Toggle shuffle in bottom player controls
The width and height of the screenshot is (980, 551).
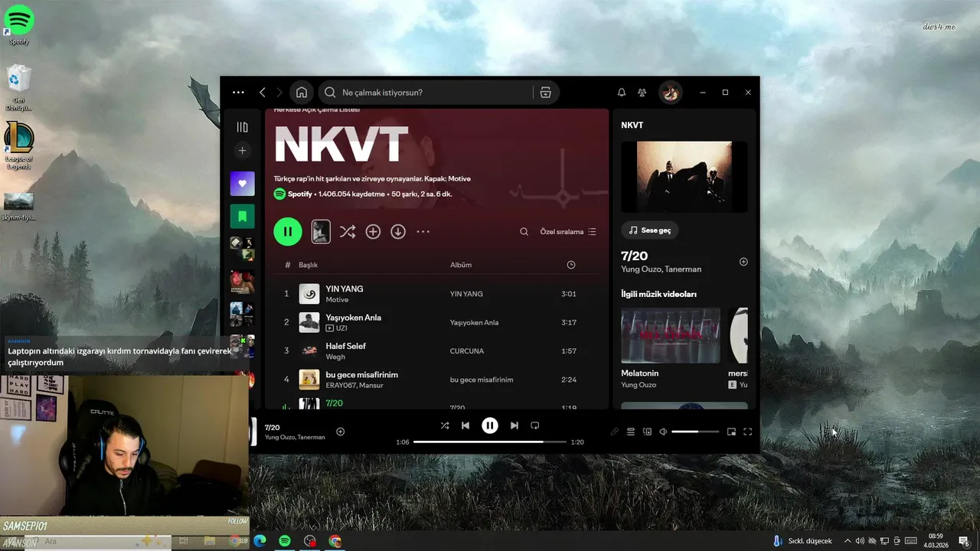tap(445, 425)
